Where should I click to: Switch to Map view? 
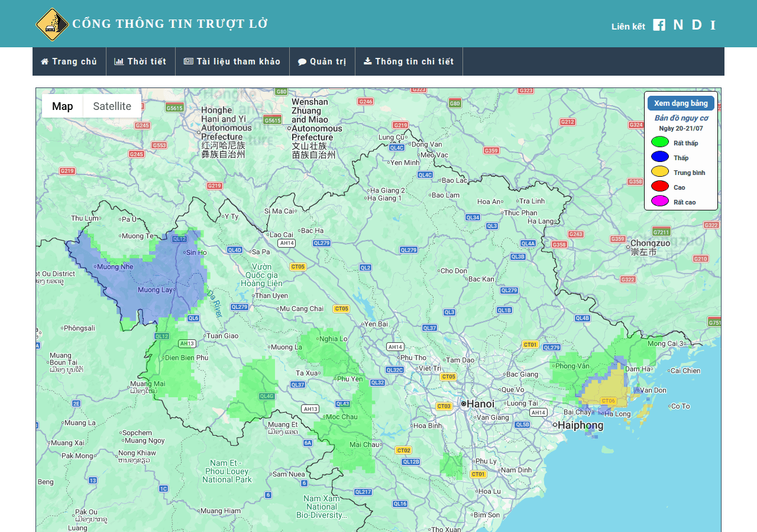(x=63, y=106)
